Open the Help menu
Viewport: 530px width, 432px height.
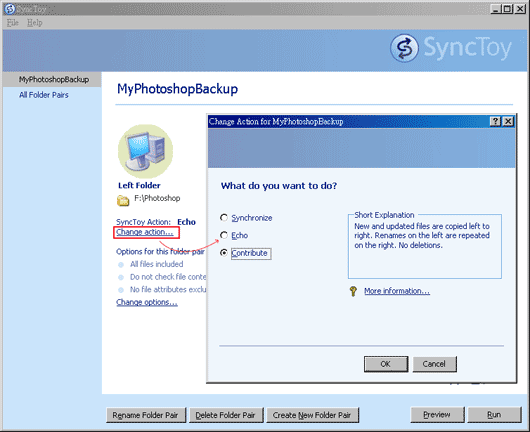[x=34, y=23]
